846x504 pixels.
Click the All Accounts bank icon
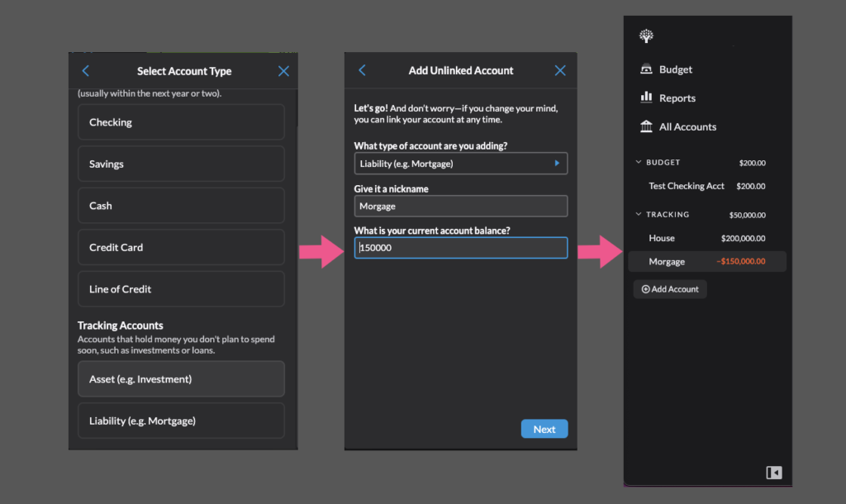(x=646, y=126)
